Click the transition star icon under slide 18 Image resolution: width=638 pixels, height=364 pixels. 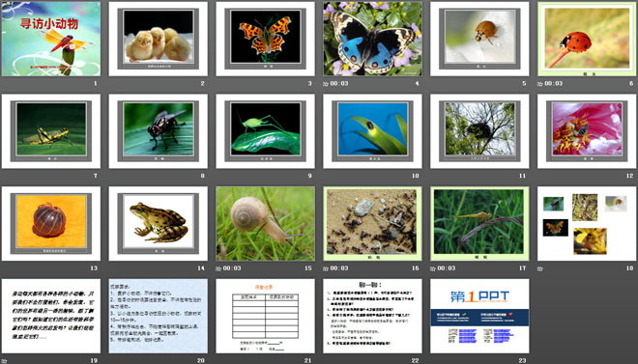[x=540, y=268]
